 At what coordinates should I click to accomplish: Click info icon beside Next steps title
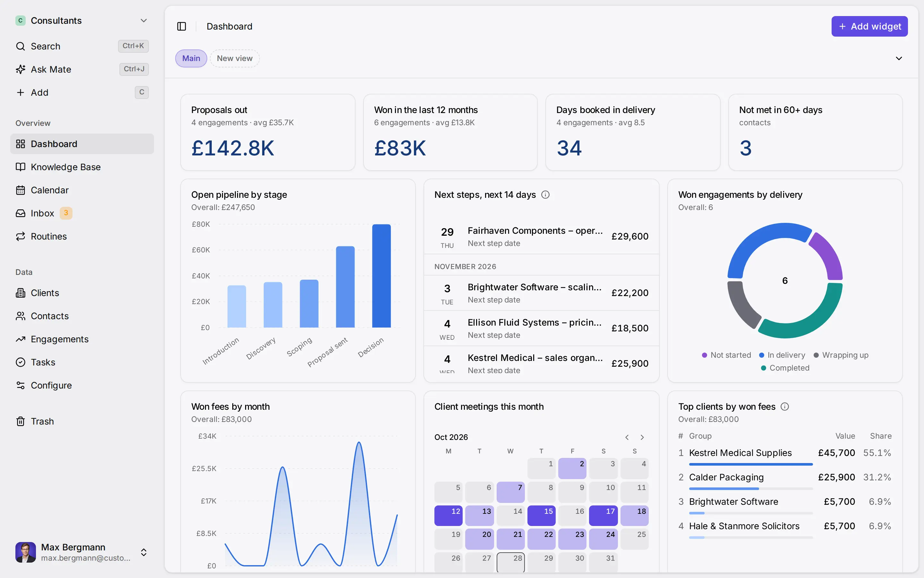pyautogui.click(x=545, y=195)
